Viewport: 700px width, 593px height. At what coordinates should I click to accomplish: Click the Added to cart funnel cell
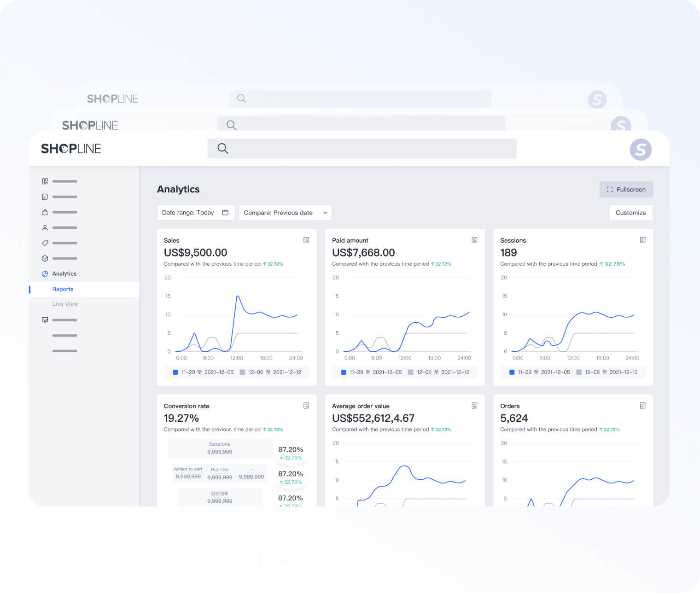[188, 473]
